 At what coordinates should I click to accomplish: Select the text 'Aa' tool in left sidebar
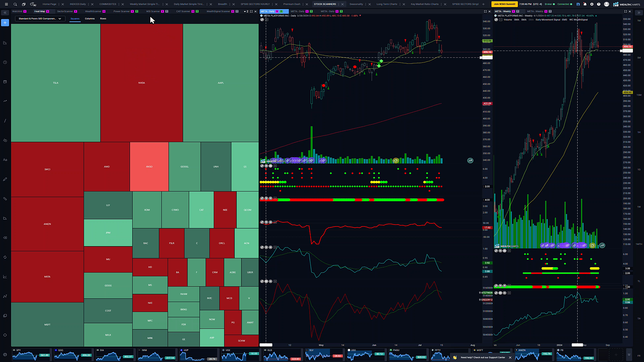tap(5, 160)
